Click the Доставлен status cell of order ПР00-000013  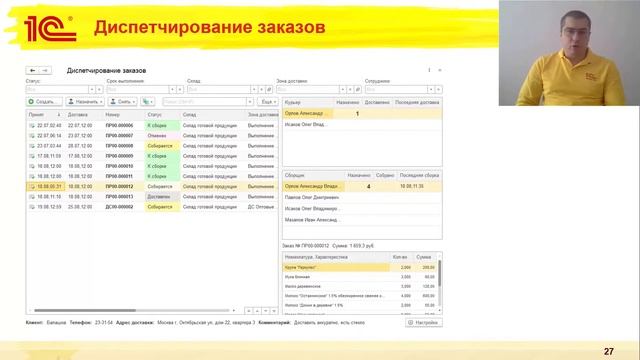162,197
